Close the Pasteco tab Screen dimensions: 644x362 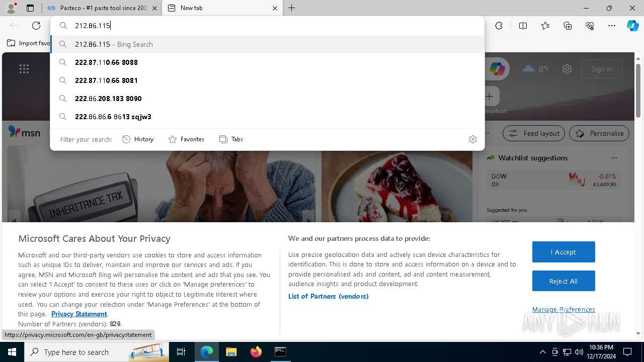pos(154,8)
